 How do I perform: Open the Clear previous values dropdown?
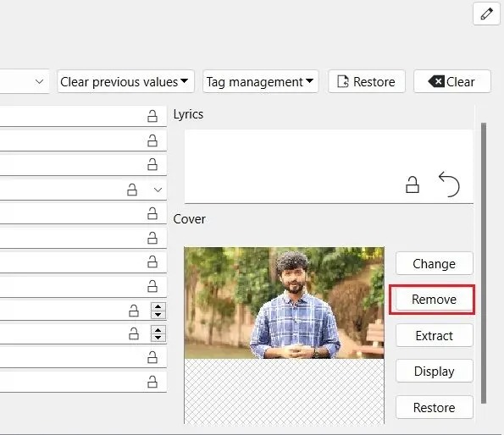(125, 81)
